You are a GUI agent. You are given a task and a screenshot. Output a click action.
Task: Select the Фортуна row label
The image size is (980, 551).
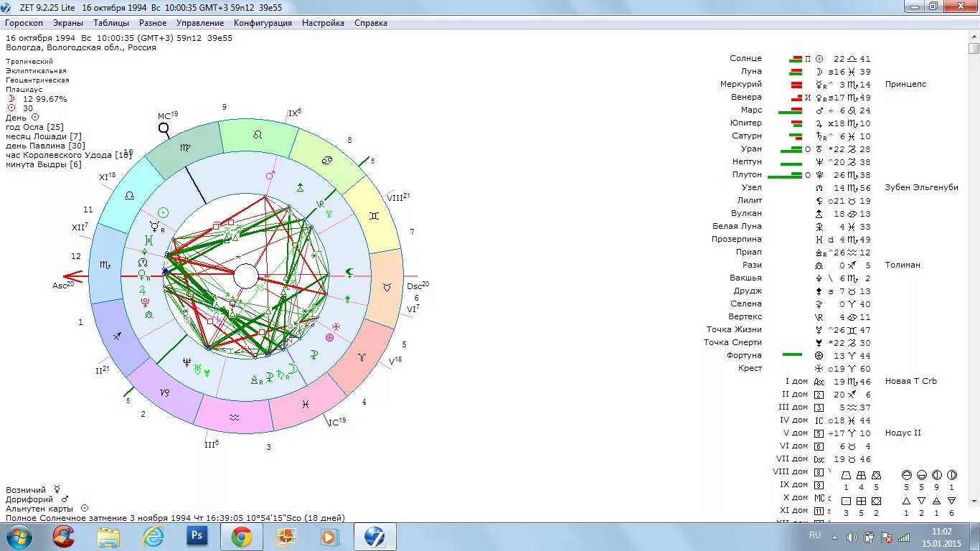(x=744, y=355)
